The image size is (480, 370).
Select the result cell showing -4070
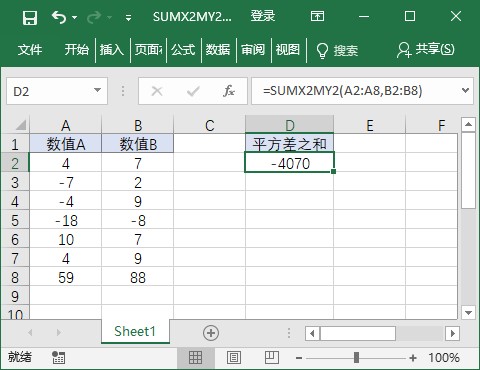290,163
